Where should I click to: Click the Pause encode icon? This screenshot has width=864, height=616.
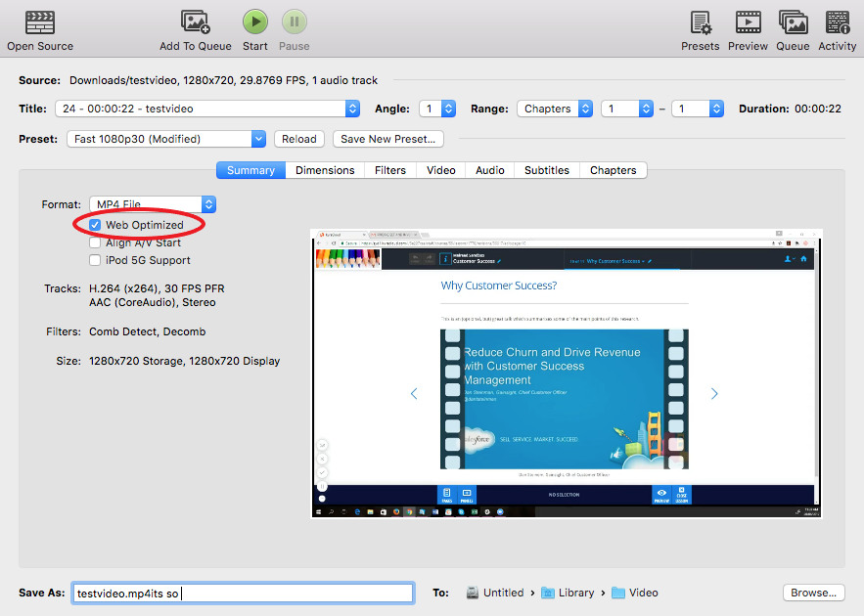pyautogui.click(x=295, y=22)
